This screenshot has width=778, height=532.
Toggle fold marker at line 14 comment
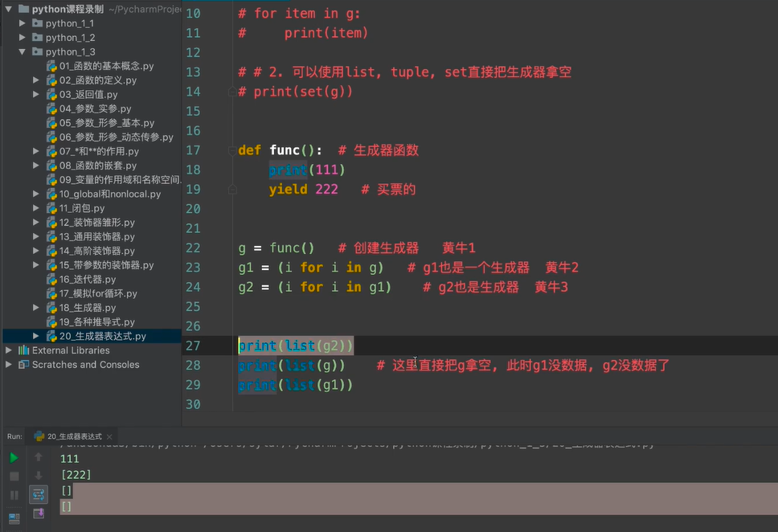(x=231, y=92)
